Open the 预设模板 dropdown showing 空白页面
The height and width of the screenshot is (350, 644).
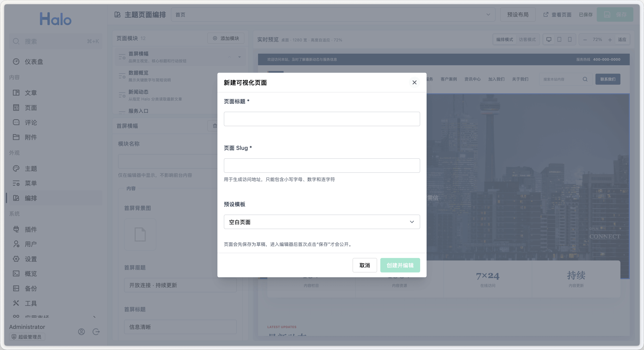click(322, 222)
